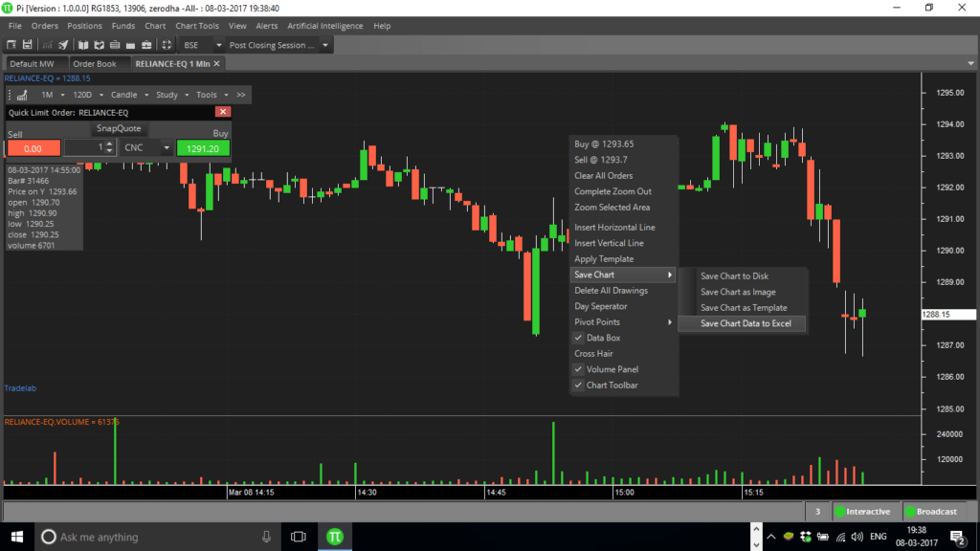This screenshot has height=551, width=980.
Task: Disable the Volume Panel checkbox
Action: point(611,369)
